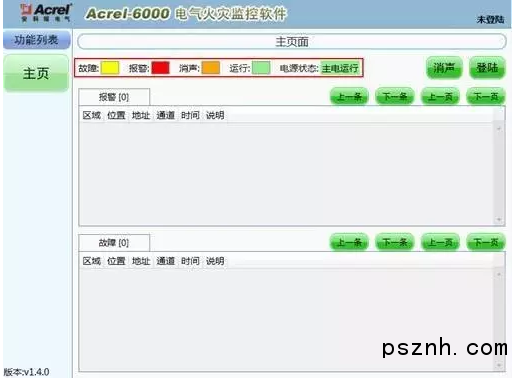Go to the 主页 home page
516x386 pixels.
(36, 73)
